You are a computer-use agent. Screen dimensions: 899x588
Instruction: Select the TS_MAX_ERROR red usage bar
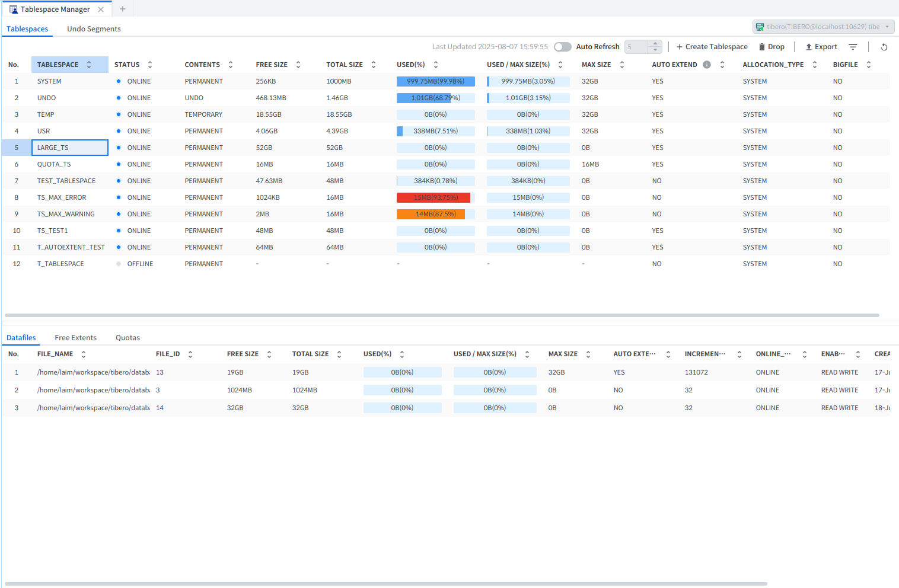433,197
